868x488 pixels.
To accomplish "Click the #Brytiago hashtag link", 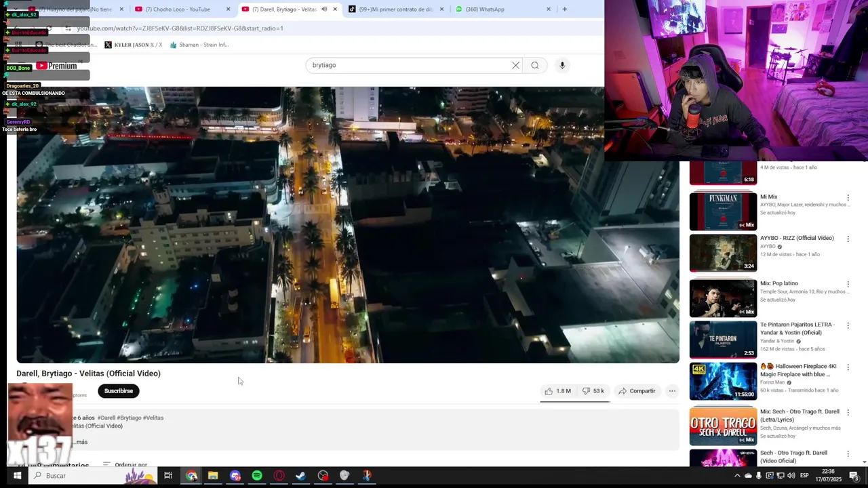I will pos(130,418).
